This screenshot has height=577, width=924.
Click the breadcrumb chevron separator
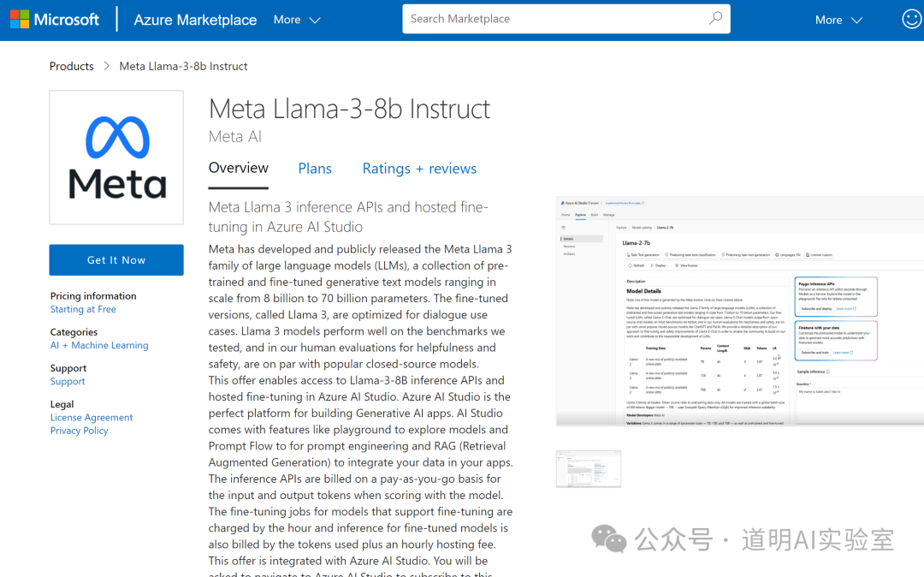point(106,66)
